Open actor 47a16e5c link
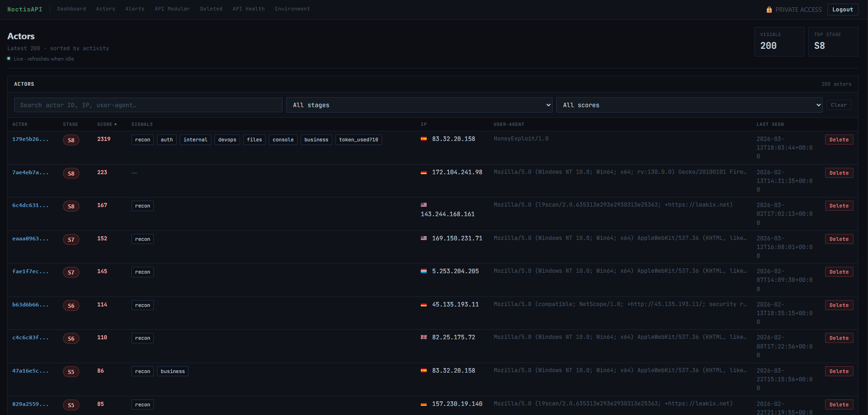This screenshot has height=415, width=868. 30,371
